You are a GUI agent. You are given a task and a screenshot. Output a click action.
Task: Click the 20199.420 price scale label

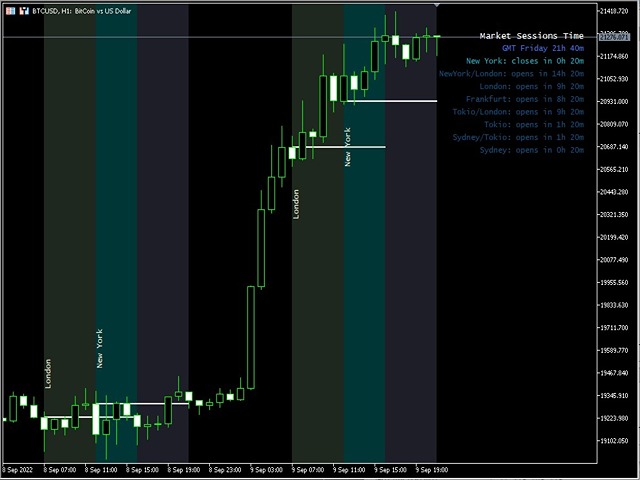[x=614, y=237]
